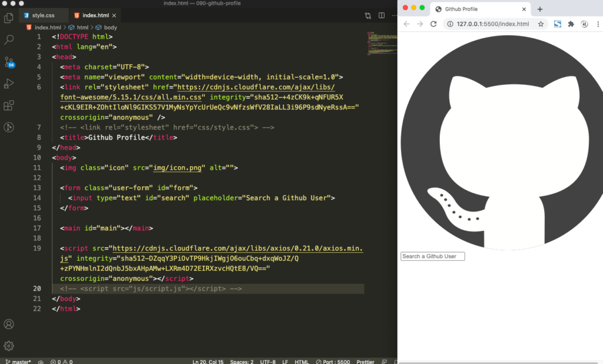
Task: Open the Explorer view in activity bar
Action: coord(8,18)
